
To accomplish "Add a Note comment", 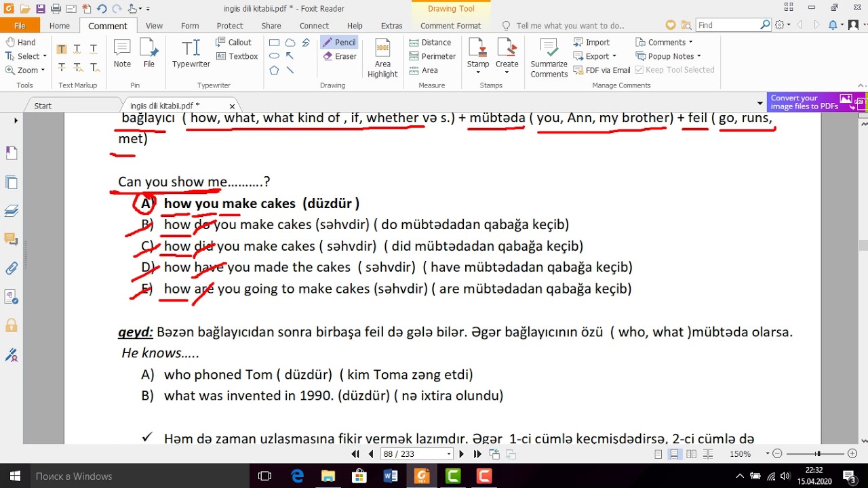I will click(x=122, y=54).
